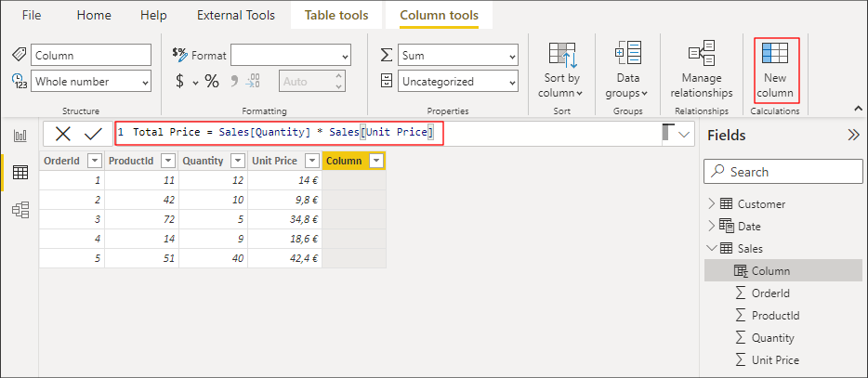The width and height of the screenshot is (868, 378).
Task: Open the Whole number data type dropdown
Action: pyautogui.click(x=91, y=82)
